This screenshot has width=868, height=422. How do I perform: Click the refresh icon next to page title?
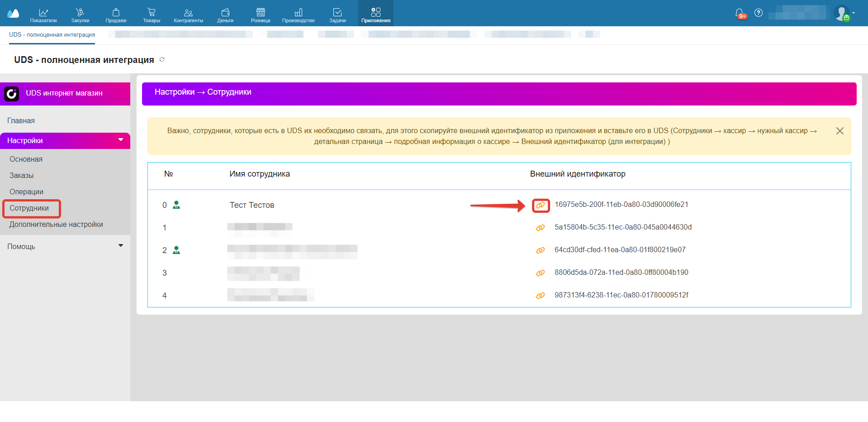[162, 60]
